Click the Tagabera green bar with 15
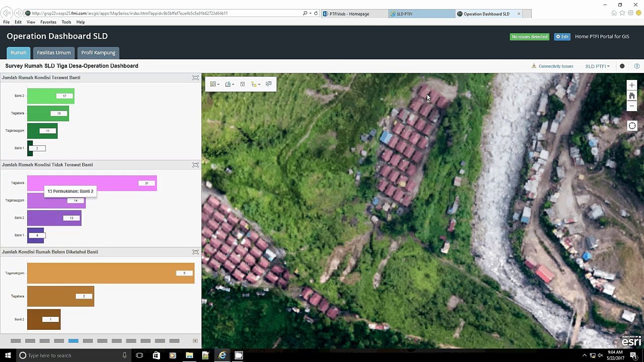The height and width of the screenshot is (362, 644). tap(48, 113)
